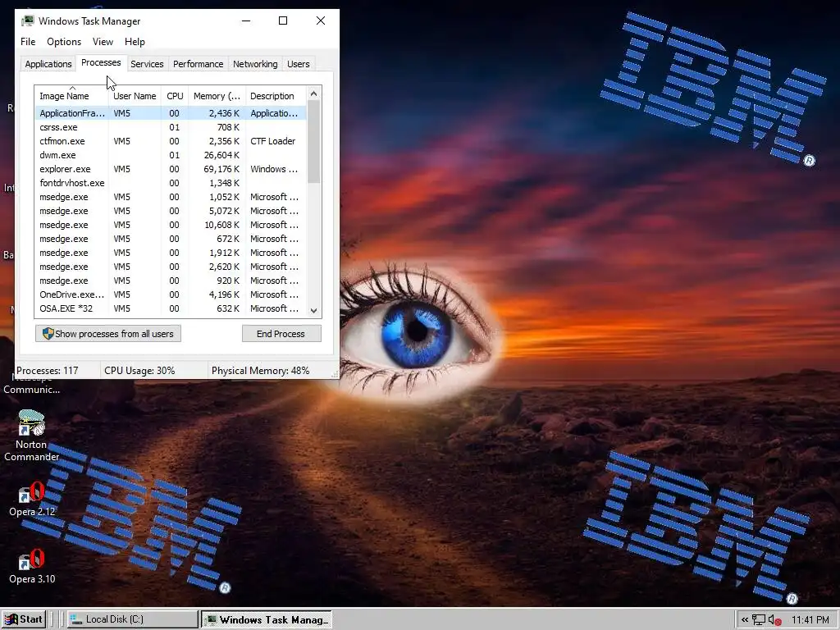
Task: Click the Windows Task Manager taskbar button
Action: click(x=267, y=619)
